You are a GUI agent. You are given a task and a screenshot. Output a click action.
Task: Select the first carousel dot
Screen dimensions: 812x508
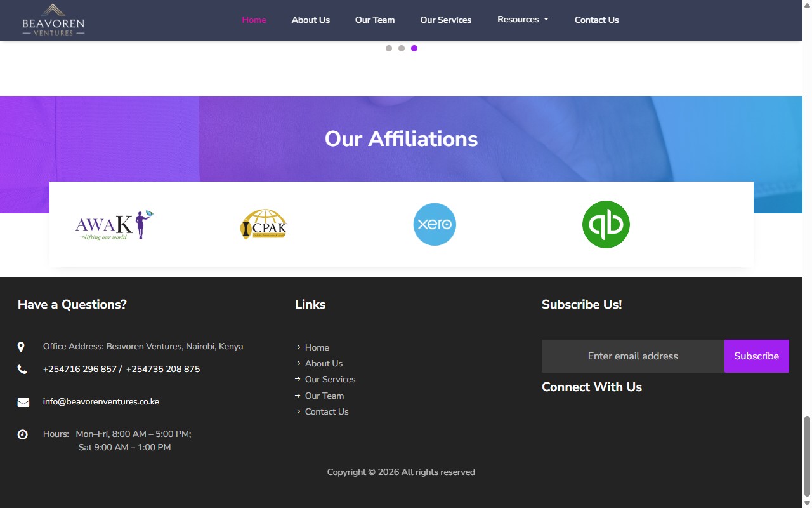(389, 48)
